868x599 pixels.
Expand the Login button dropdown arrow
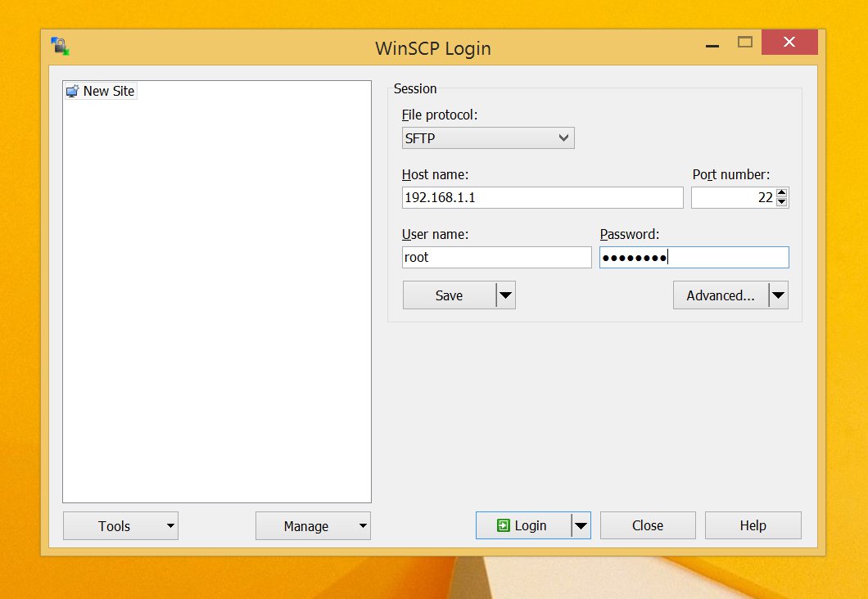581,525
